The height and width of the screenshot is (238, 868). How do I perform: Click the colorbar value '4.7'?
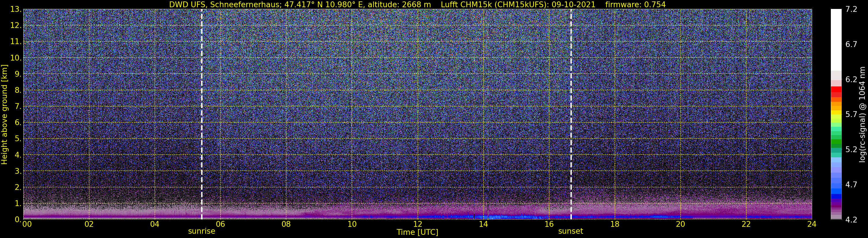[x=851, y=185]
